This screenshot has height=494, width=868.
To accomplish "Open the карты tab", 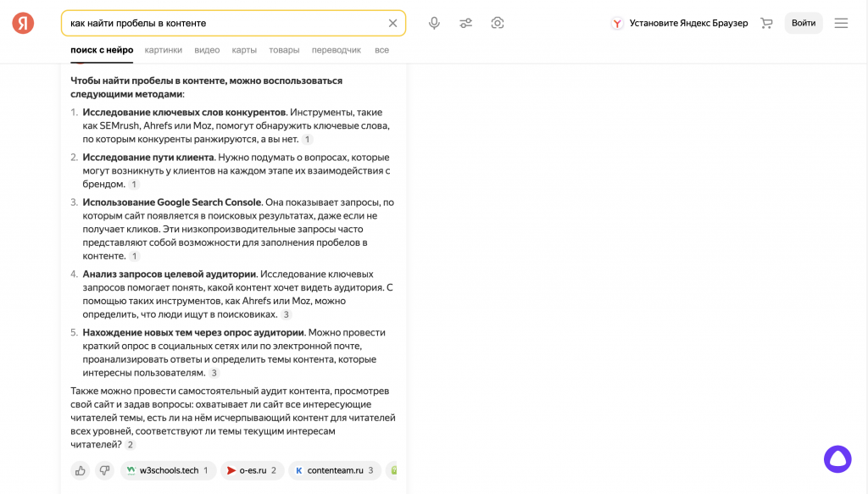I will click(x=244, y=50).
